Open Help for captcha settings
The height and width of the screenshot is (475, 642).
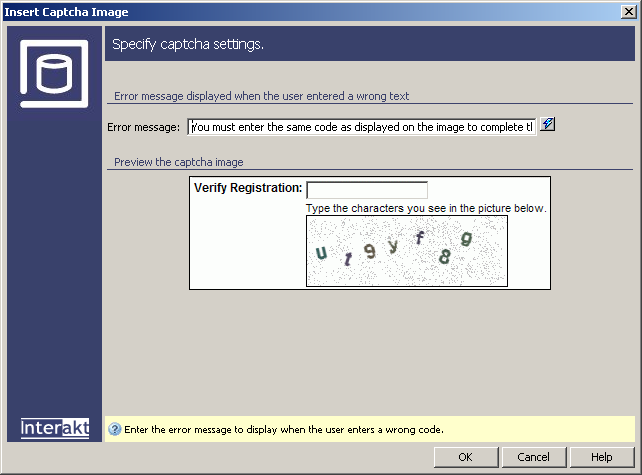601,457
